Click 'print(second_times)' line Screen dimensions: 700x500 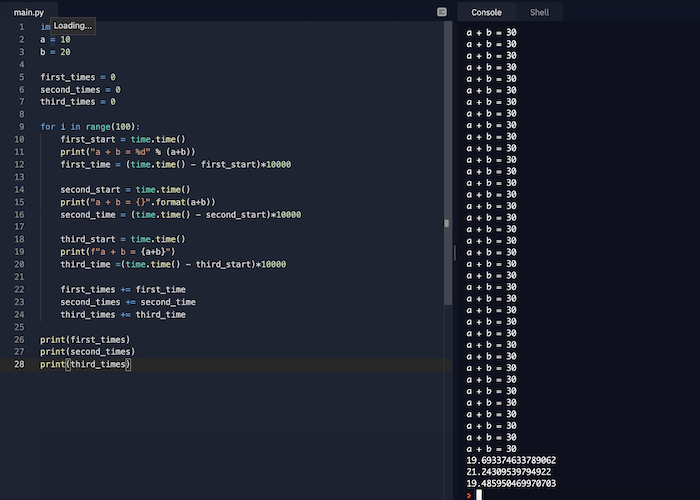point(88,352)
